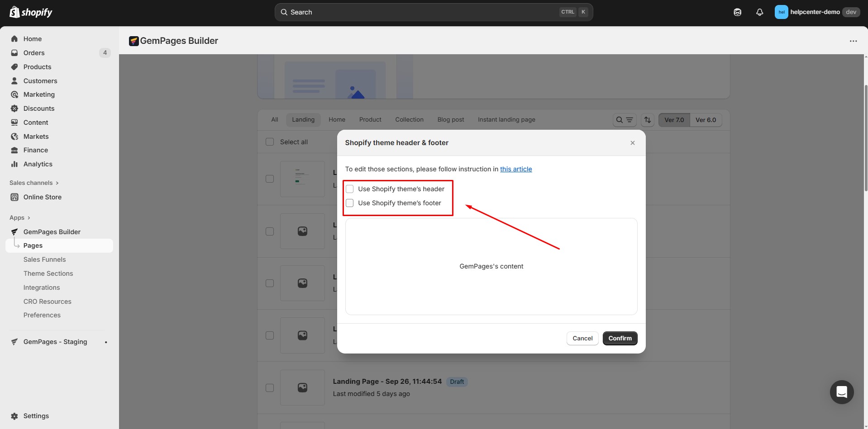Open notifications bell in top bar
This screenshot has width=868, height=429.
click(759, 12)
